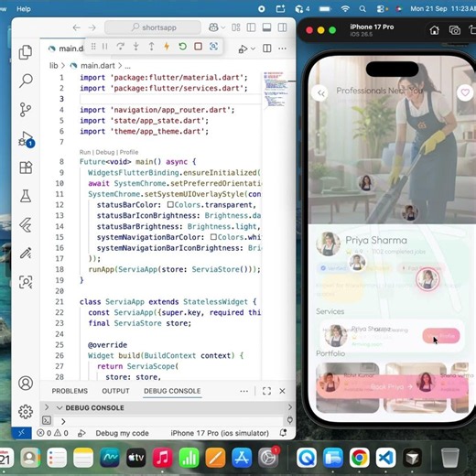
Task: Click the Colors.white color swatch on line 15
Action: tap(213, 237)
